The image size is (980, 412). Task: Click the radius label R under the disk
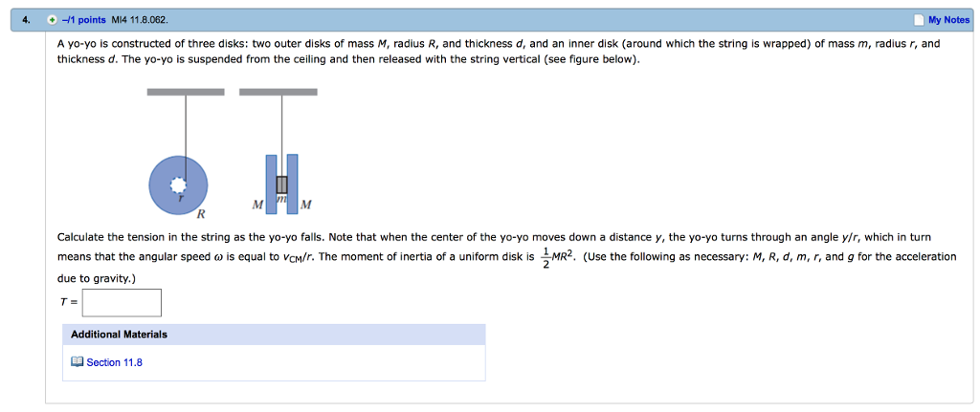[x=201, y=213]
